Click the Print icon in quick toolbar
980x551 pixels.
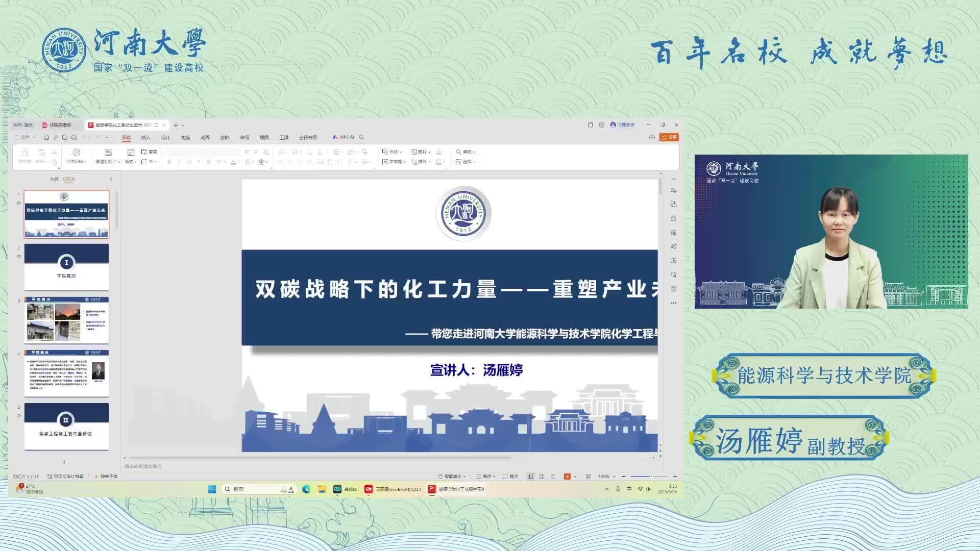point(65,137)
